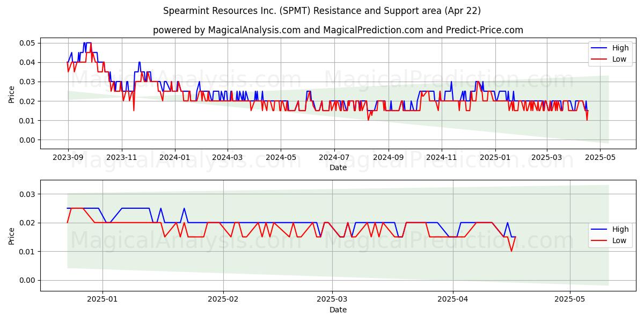Click the "Date" x-axis label under upper chart
Screen dimensions: 644x322
[x=338, y=167]
